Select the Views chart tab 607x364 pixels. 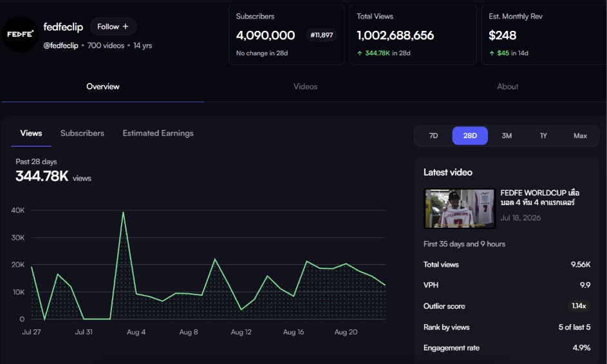pyautogui.click(x=31, y=133)
